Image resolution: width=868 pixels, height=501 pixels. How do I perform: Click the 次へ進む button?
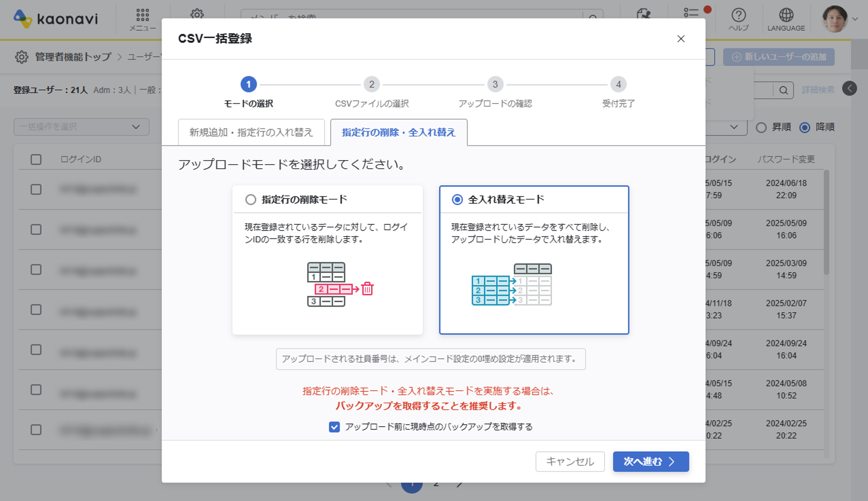(651, 461)
